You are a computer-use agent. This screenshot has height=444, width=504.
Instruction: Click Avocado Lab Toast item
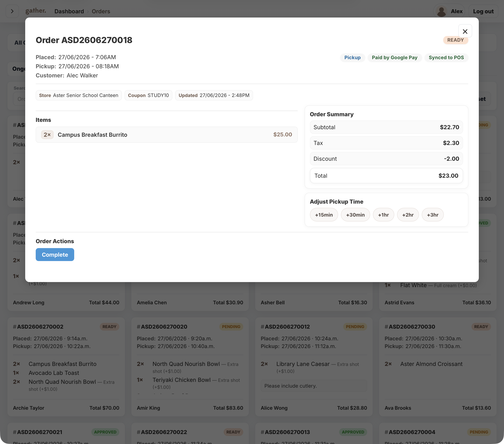click(54, 373)
